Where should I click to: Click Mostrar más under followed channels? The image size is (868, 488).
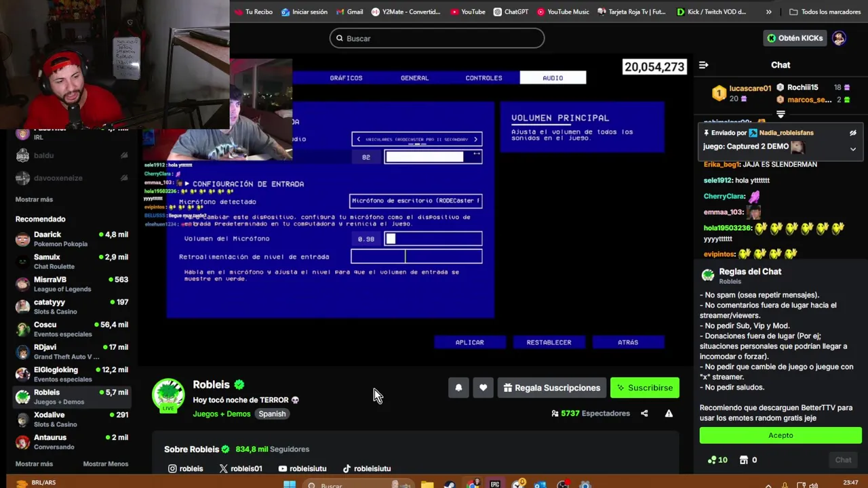point(34,199)
